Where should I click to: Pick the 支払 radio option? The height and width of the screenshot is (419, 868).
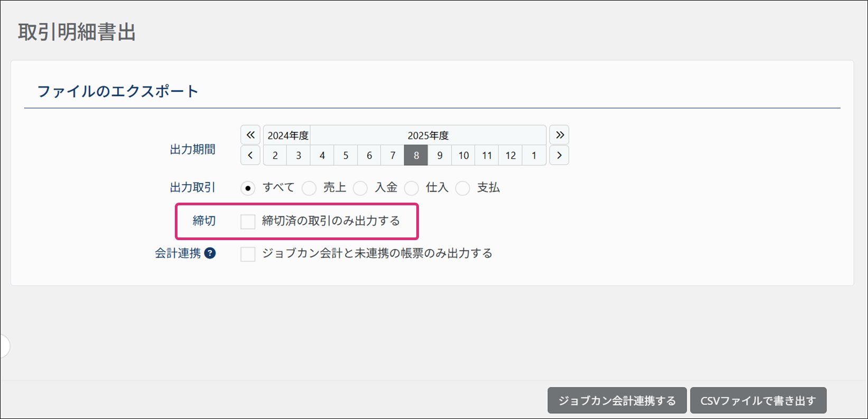click(463, 188)
